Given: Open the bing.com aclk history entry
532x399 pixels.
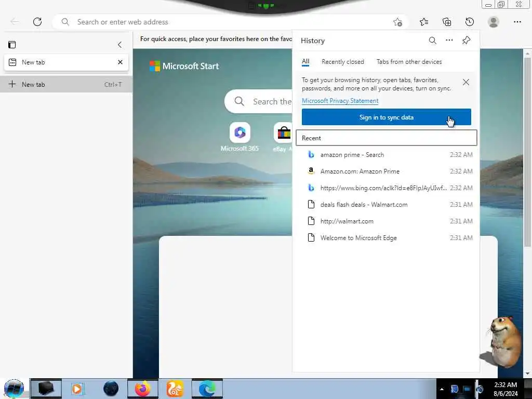Looking at the screenshot, I should click(387, 188).
